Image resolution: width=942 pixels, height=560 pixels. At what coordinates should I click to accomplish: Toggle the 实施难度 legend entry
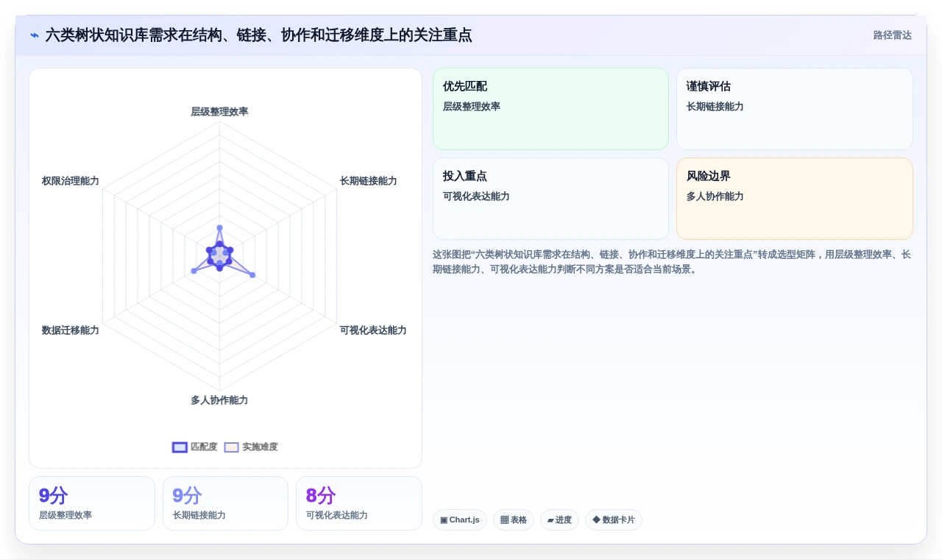[x=251, y=447]
